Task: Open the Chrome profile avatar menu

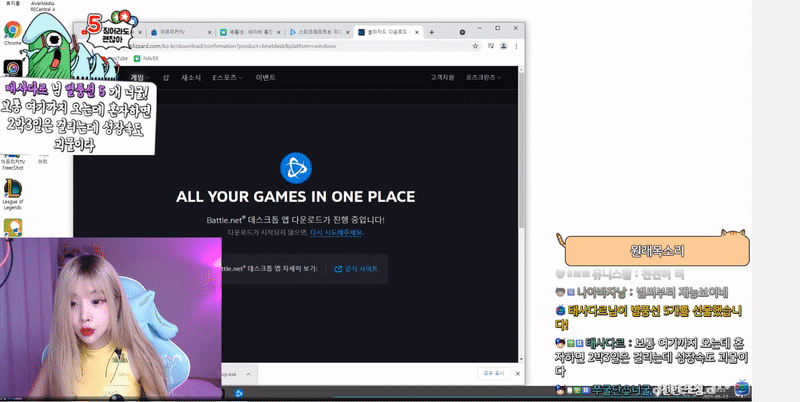Action: tap(504, 46)
